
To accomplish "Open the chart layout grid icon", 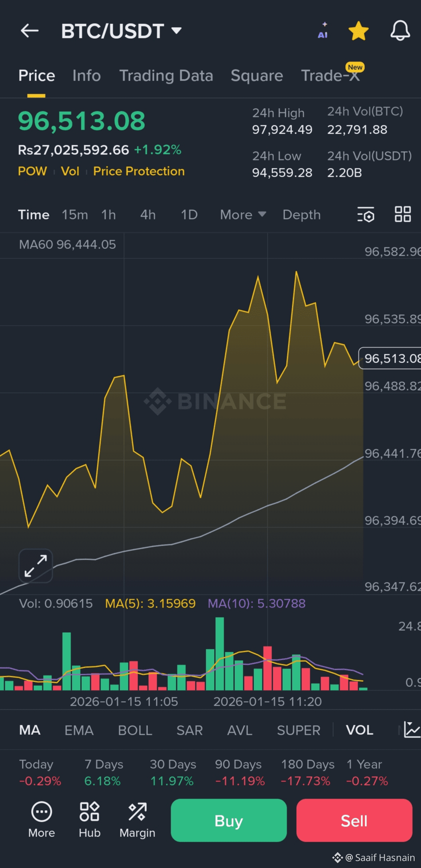I will [403, 214].
